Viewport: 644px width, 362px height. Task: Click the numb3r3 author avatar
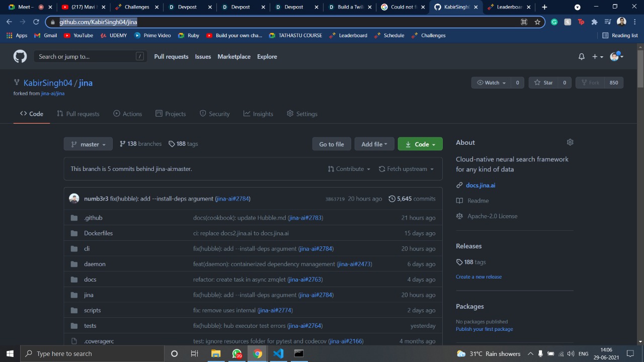[x=74, y=199]
